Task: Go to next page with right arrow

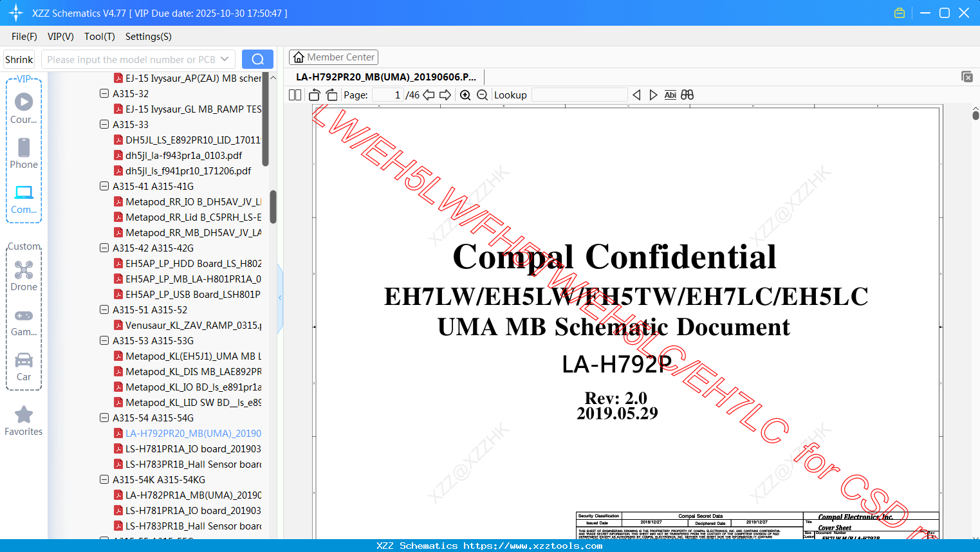Action: (445, 95)
